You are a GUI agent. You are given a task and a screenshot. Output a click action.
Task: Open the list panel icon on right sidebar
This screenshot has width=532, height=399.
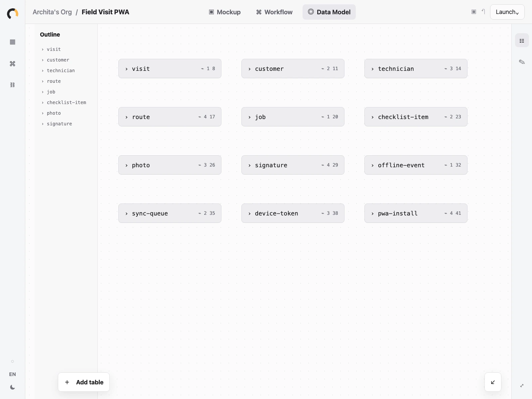tap(522, 41)
